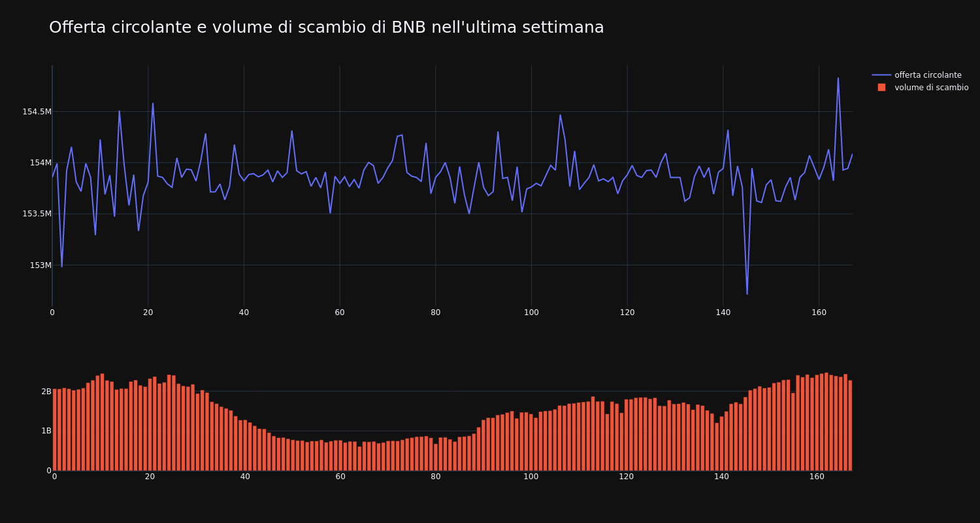Image resolution: width=980 pixels, height=523 pixels.
Task: Click the highest peak of the supply line
Action: (x=838, y=78)
